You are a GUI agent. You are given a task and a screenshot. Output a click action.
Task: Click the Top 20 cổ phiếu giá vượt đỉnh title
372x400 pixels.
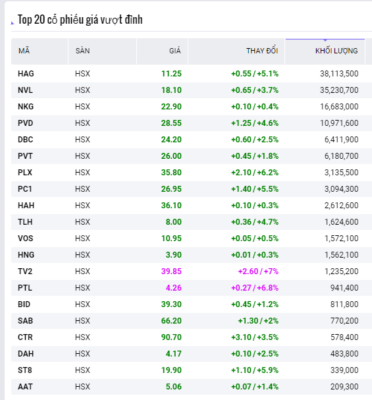point(80,20)
